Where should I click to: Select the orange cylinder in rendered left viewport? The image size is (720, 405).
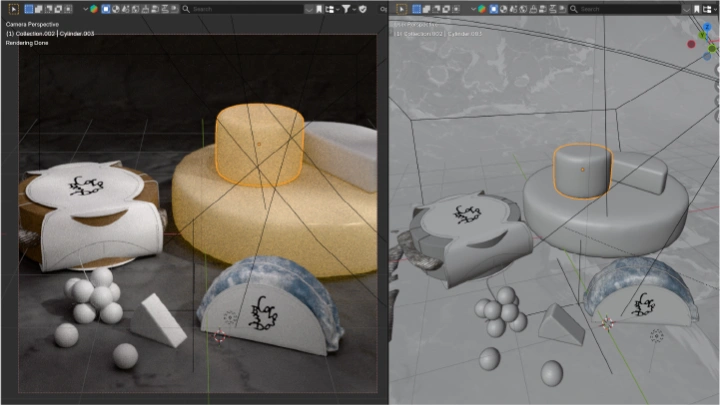[259, 145]
